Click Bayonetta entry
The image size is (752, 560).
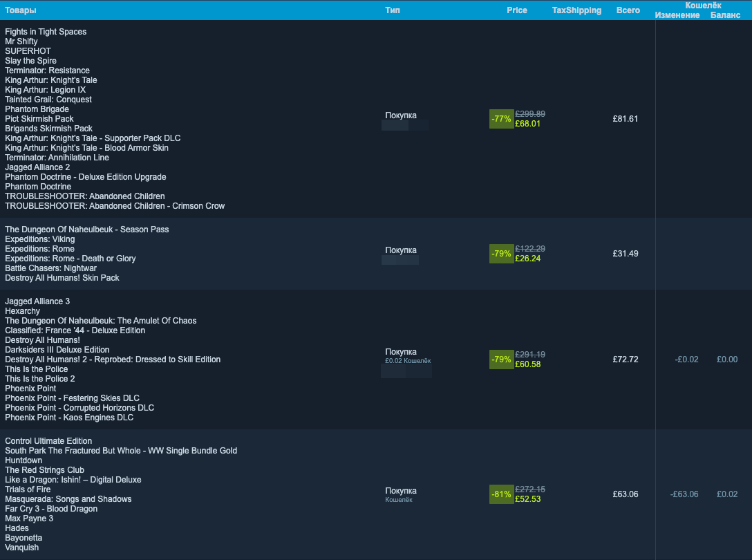[23, 537]
